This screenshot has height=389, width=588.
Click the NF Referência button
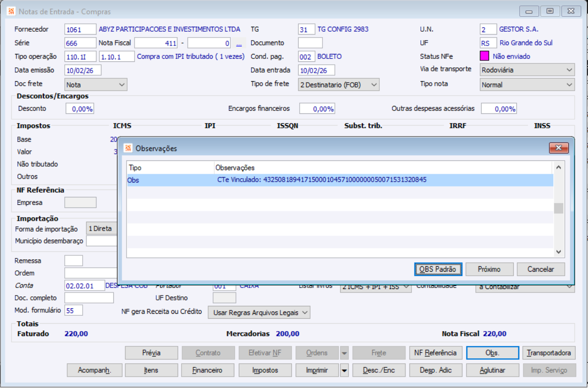[x=435, y=353]
